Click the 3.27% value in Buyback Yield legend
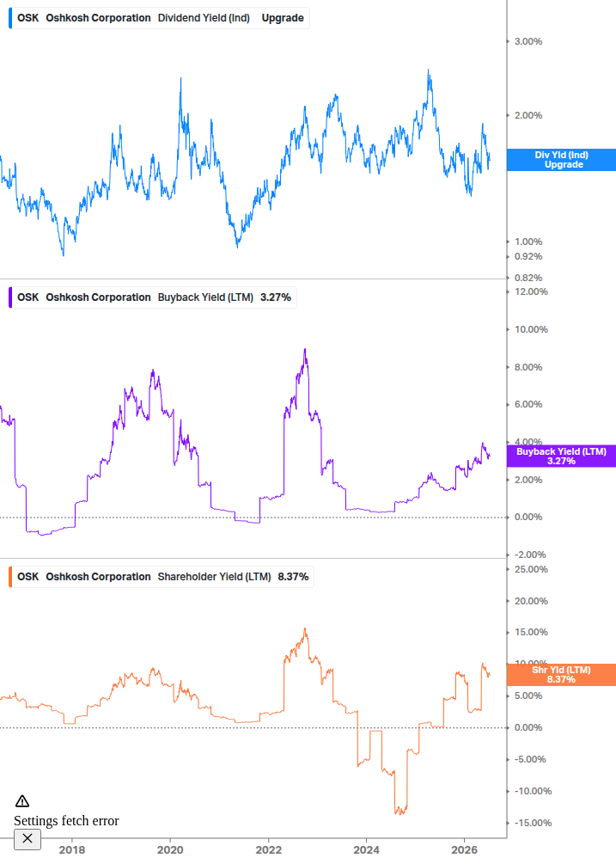 pyautogui.click(x=276, y=297)
